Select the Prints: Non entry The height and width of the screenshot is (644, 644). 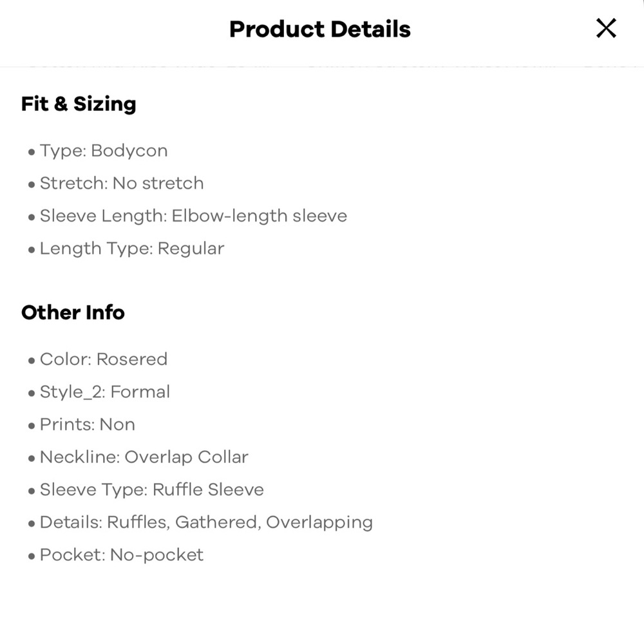point(88,424)
